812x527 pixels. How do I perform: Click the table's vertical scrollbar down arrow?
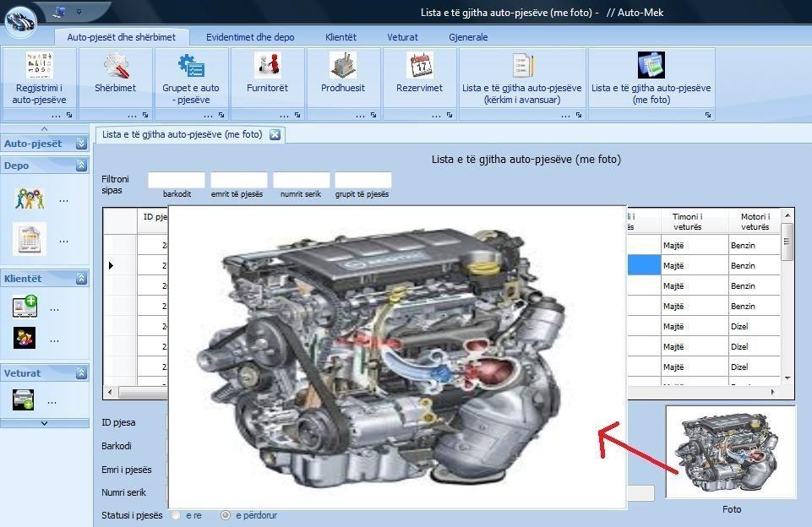(787, 378)
